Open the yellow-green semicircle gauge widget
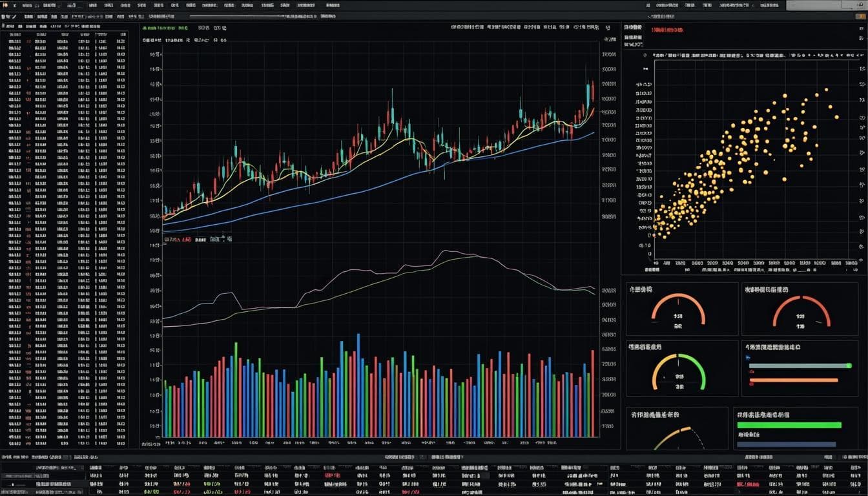868x496 pixels. click(x=678, y=371)
